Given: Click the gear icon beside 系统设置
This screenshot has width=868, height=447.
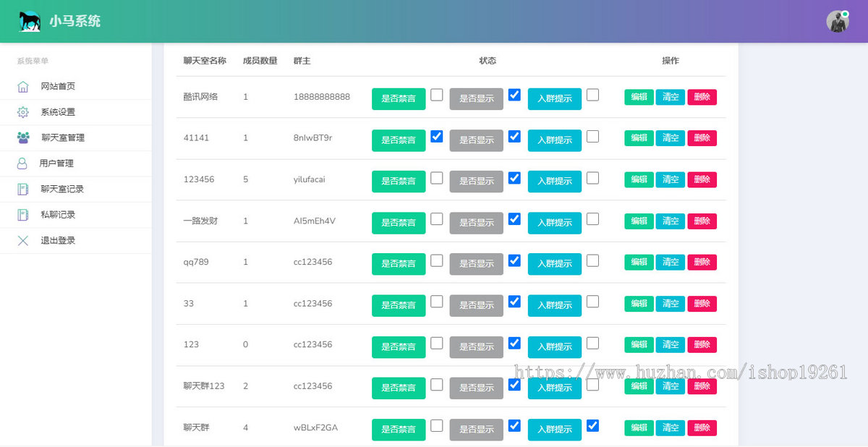Looking at the screenshot, I should coord(23,112).
